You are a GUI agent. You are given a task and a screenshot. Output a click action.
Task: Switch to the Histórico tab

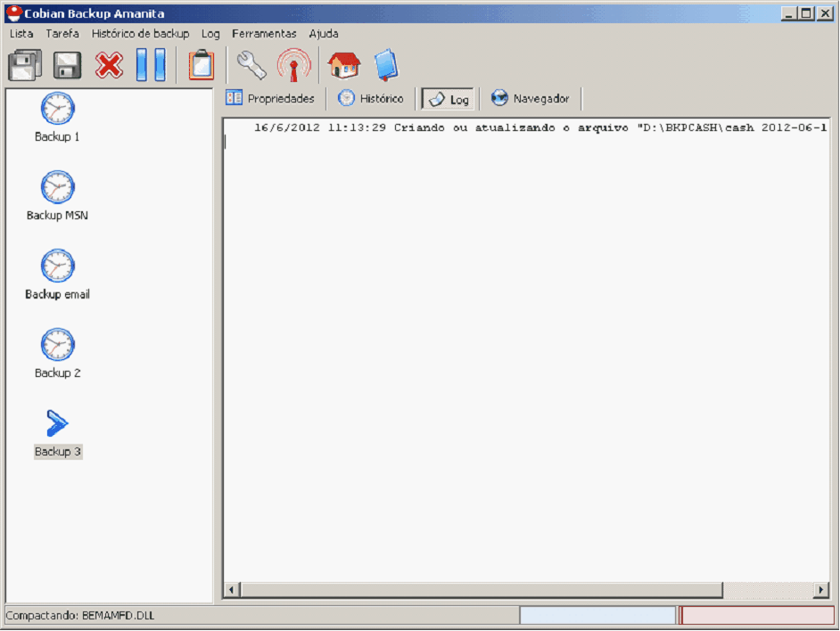371,98
